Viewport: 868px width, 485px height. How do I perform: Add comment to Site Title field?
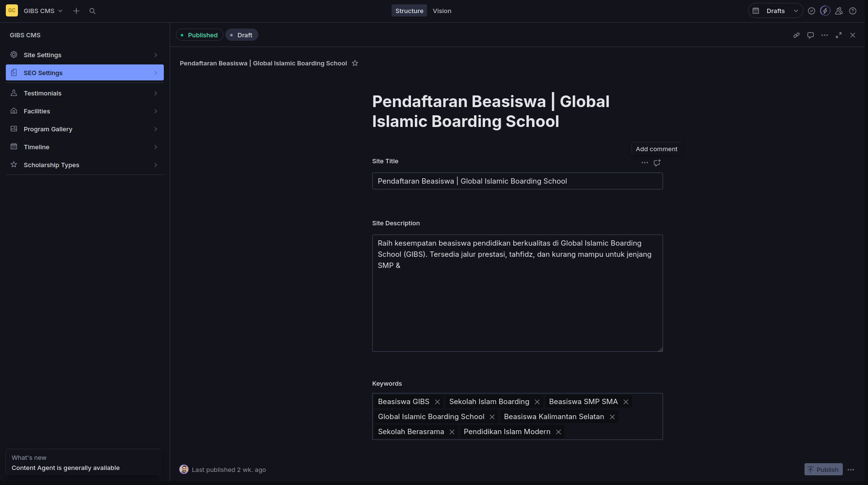tap(657, 163)
